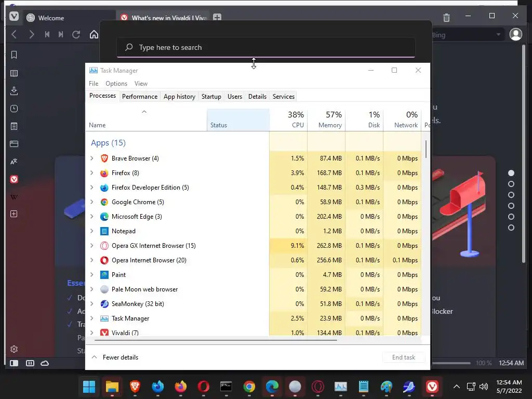Switch to the Startup tab

(211, 96)
